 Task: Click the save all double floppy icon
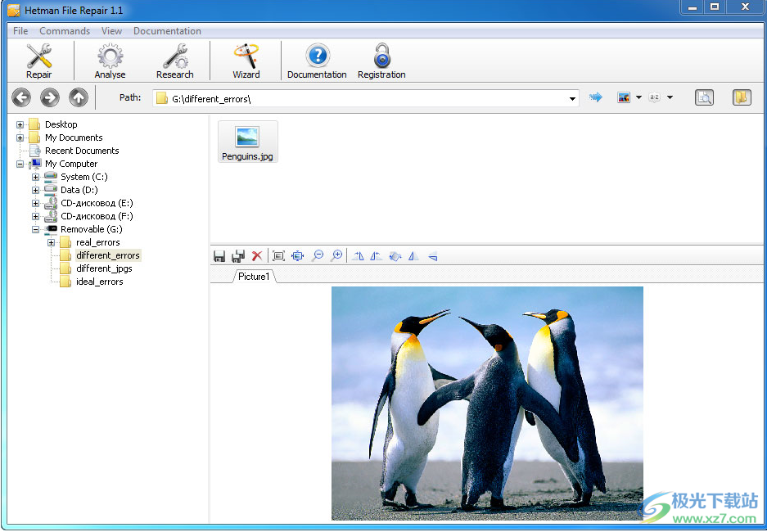pyautogui.click(x=238, y=255)
